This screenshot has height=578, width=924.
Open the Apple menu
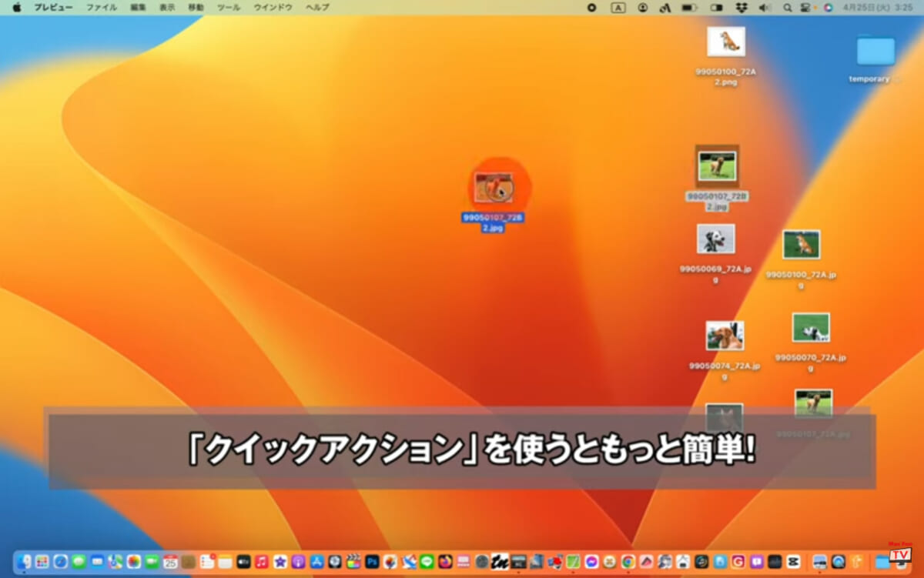[17, 7]
